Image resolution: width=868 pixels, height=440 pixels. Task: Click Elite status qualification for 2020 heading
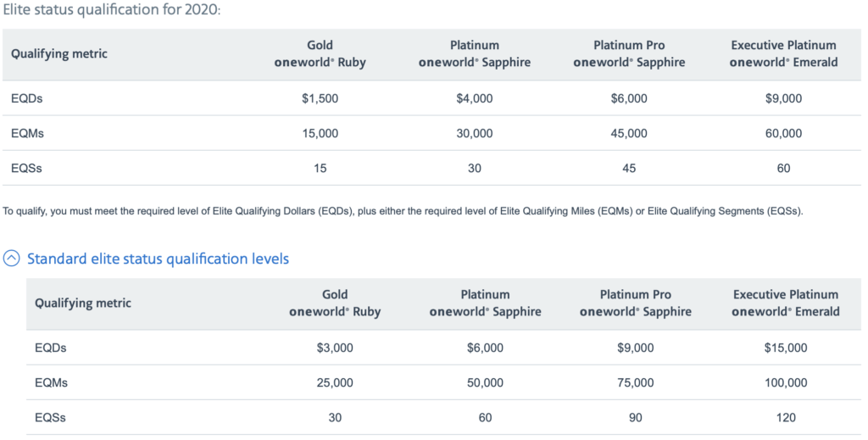[112, 10]
